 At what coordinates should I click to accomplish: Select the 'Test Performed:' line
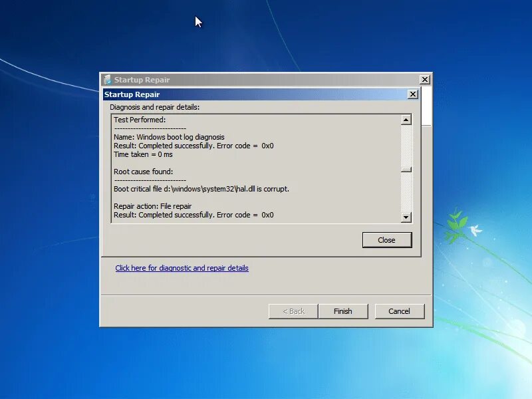click(x=140, y=120)
